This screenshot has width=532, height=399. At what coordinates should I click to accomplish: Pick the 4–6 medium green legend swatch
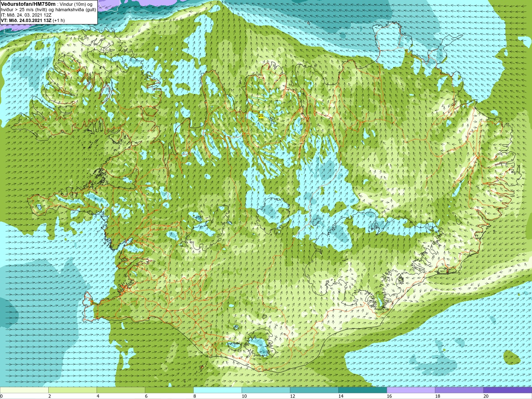[x=121, y=390]
